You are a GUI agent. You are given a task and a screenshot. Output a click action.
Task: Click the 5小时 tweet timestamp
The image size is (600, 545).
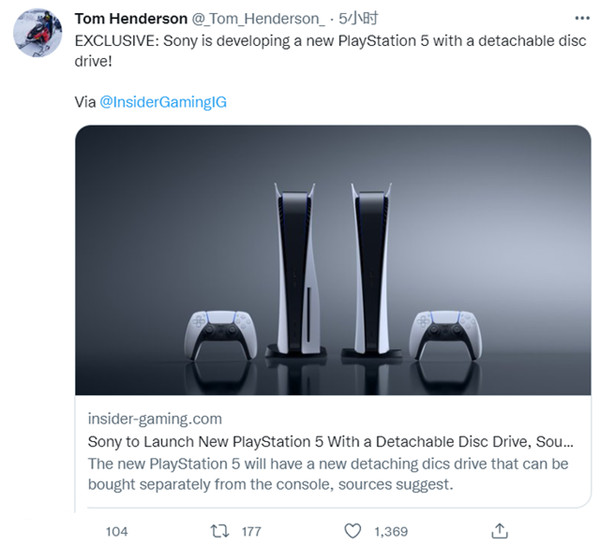coord(358,19)
